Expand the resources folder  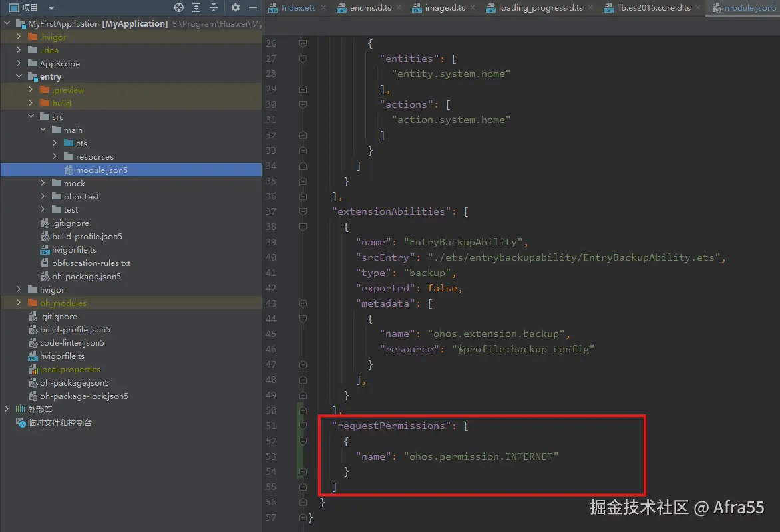[x=55, y=156]
